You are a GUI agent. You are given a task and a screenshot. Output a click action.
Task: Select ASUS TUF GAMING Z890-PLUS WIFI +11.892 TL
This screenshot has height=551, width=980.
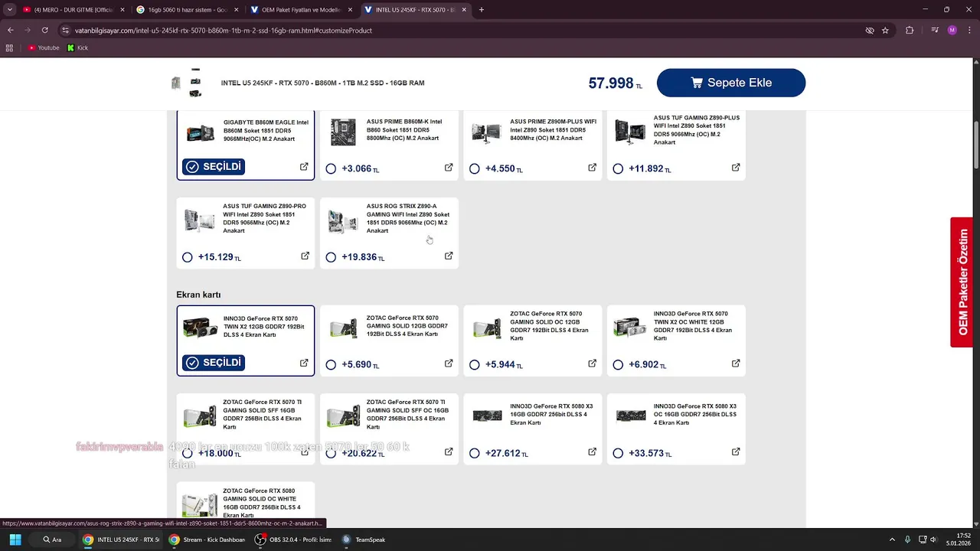tap(618, 168)
